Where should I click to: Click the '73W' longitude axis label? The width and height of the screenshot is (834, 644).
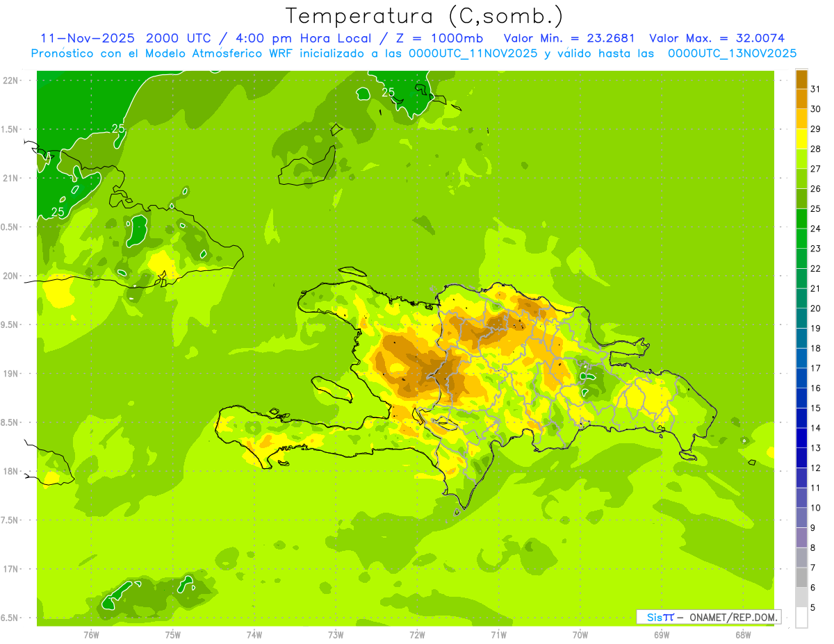[x=336, y=635]
